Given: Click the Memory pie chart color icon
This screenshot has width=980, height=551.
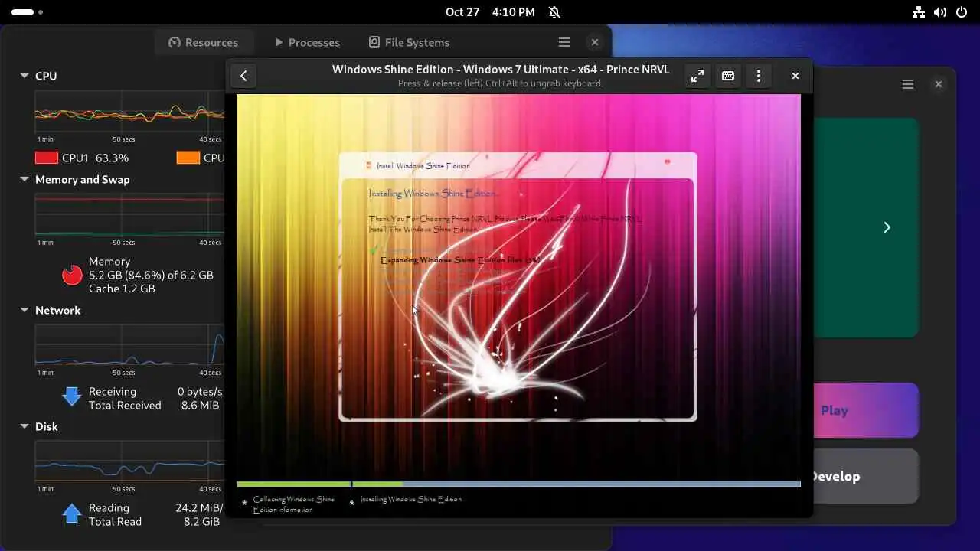Looking at the screenshot, I should pyautogui.click(x=72, y=275).
